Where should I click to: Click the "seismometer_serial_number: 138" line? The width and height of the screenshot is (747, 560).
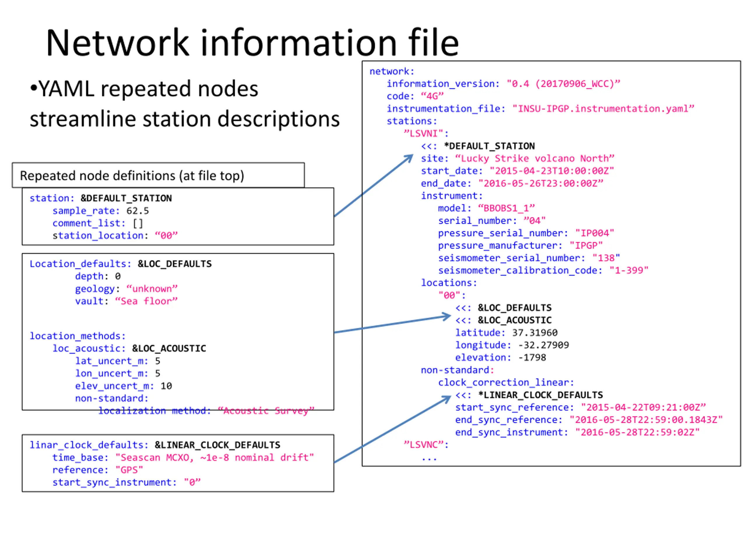pyautogui.click(x=529, y=258)
